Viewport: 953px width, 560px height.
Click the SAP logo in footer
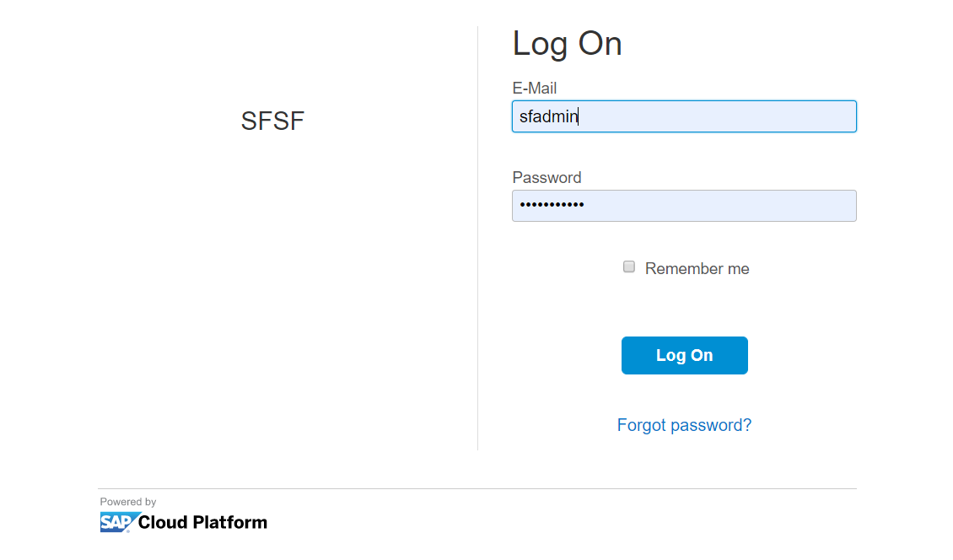point(118,522)
